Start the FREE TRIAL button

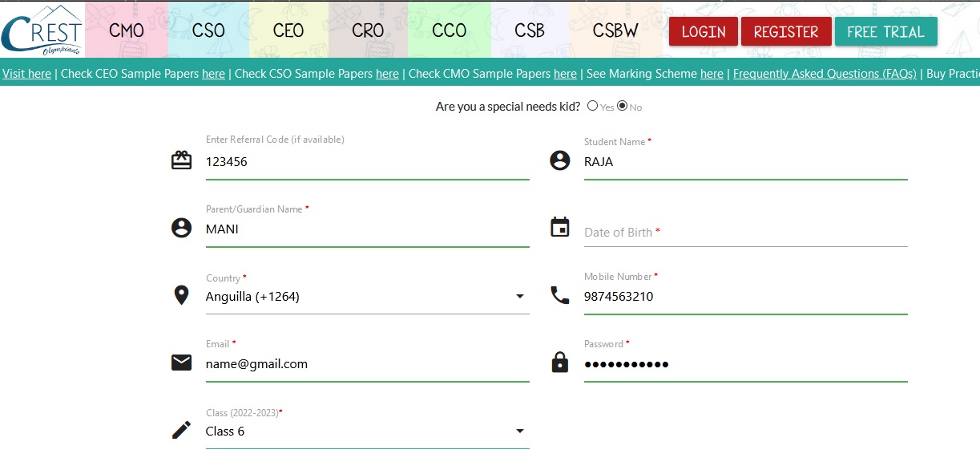pyautogui.click(x=885, y=32)
